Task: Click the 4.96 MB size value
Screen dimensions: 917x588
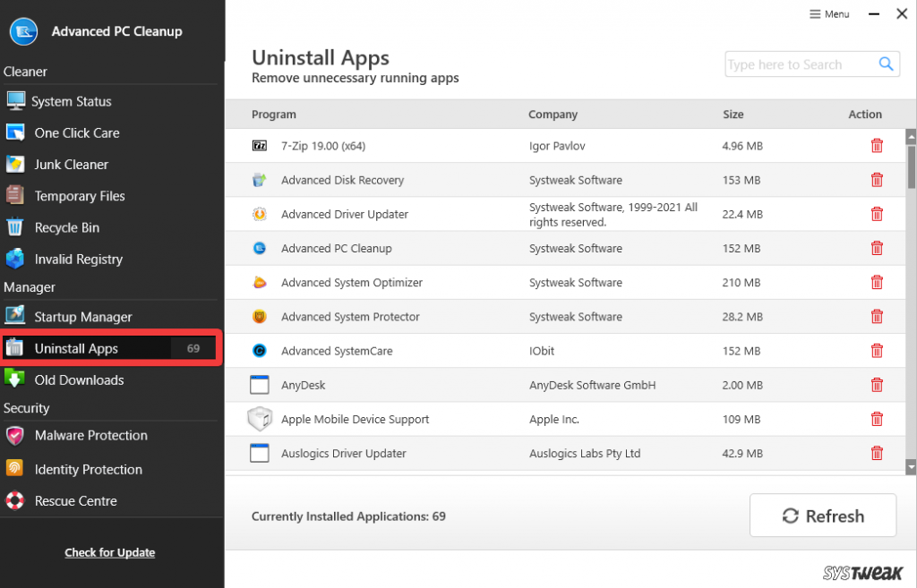Action: [x=742, y=146]
